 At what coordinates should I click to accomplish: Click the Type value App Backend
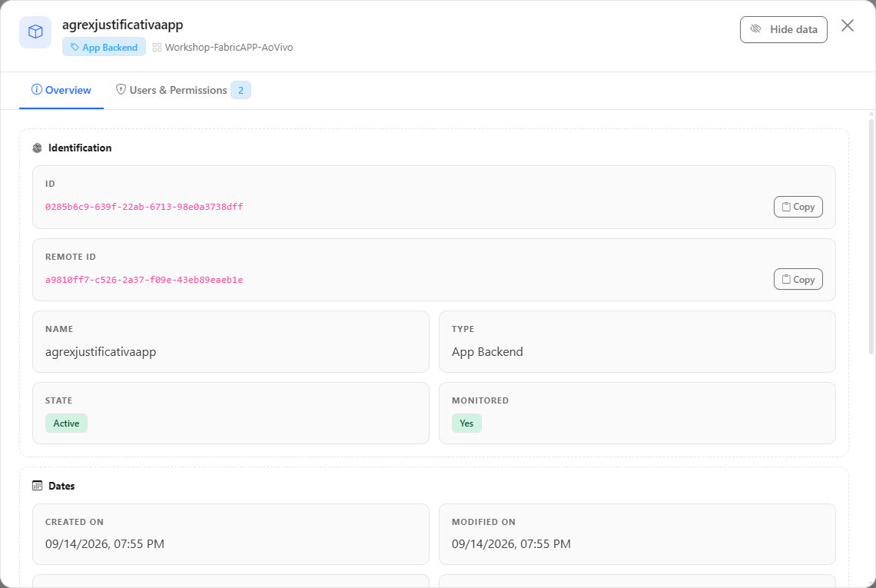point(487,351)
